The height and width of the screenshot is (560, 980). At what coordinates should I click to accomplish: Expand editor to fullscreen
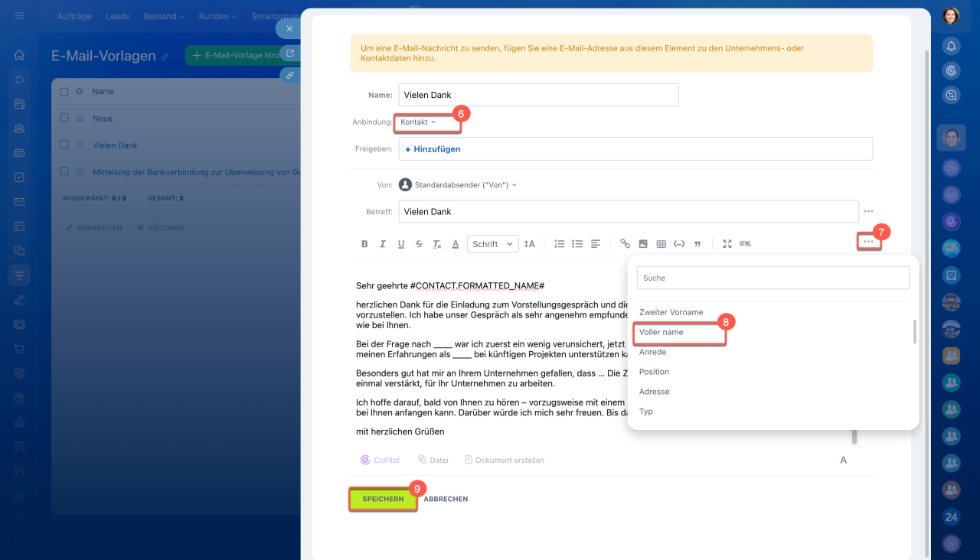coord(727,244)
